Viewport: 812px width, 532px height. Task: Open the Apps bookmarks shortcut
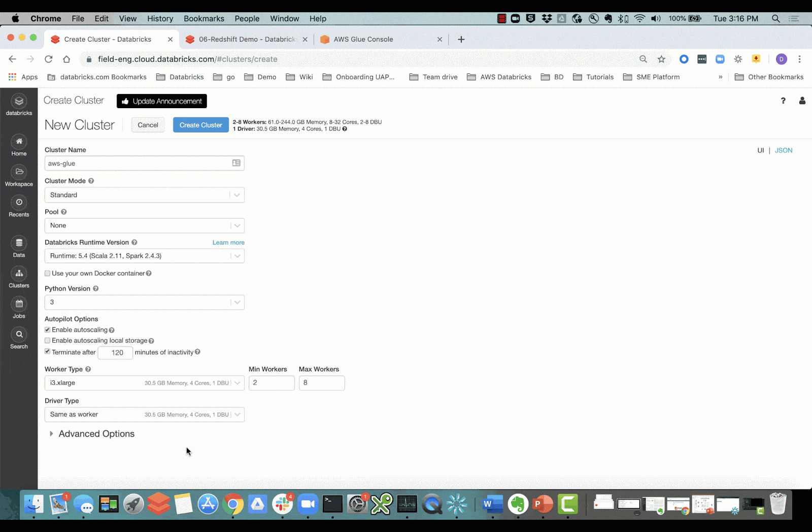[x=23, y=77]
